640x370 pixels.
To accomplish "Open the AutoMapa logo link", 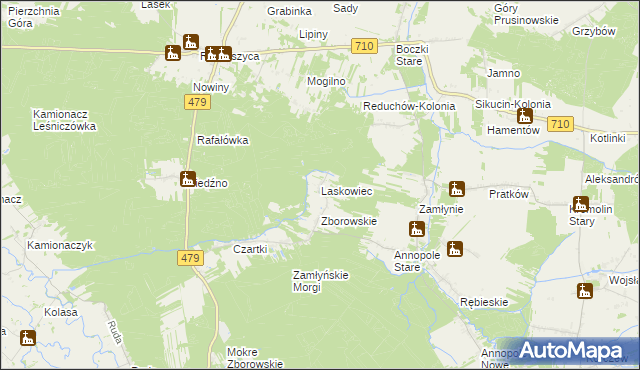I will [570, 351].
